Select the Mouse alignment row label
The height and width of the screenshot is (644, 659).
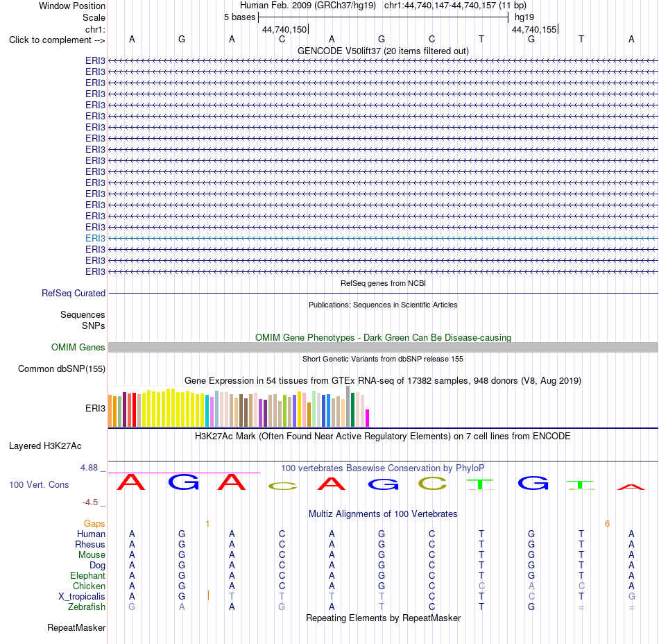(92, 554)
